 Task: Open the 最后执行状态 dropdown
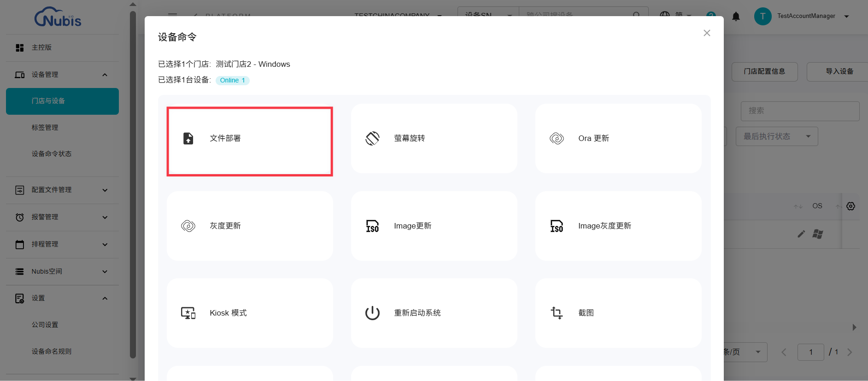pos(777,136)
